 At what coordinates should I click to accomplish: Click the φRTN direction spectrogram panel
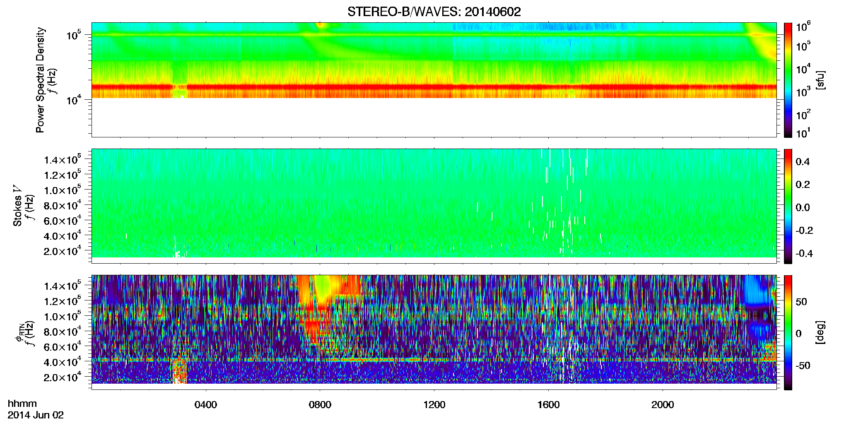pyautogui.click(x=434, y=332)
